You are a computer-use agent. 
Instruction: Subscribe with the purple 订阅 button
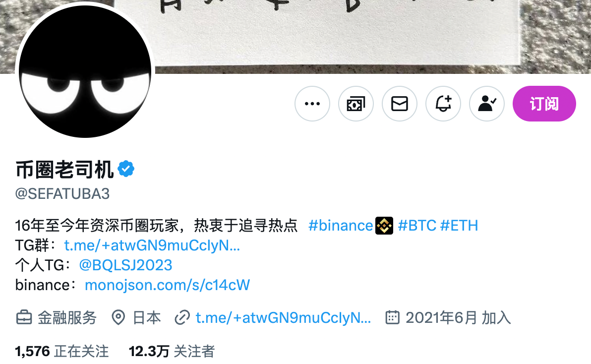click(544, 104)
